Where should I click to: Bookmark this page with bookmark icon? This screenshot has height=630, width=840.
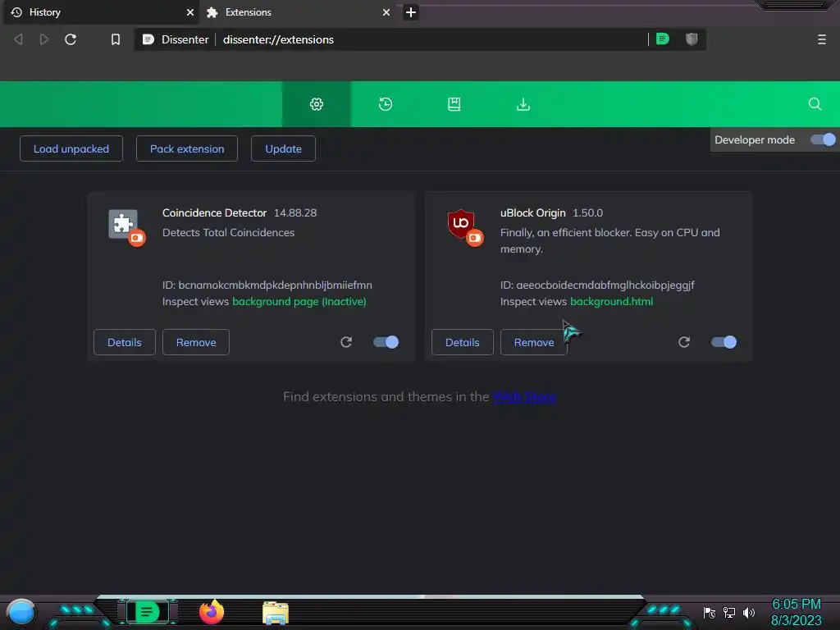115,39
